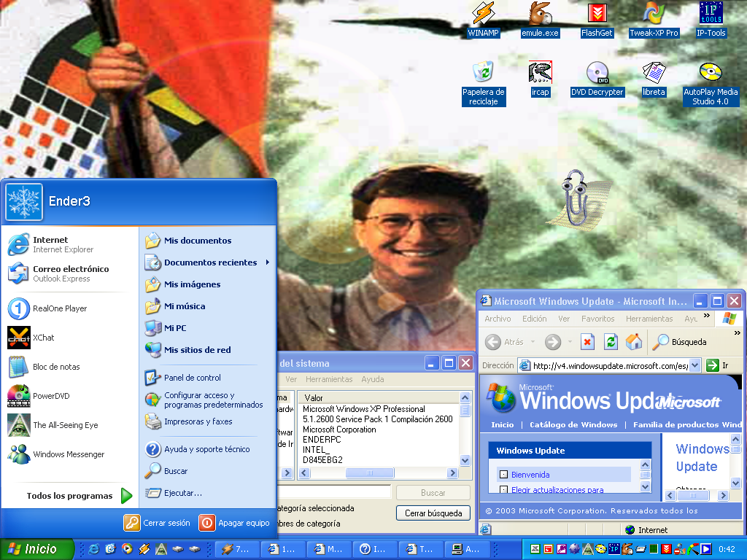Click Ir go button in browser
Screen dimensions: 747x560
718,365
